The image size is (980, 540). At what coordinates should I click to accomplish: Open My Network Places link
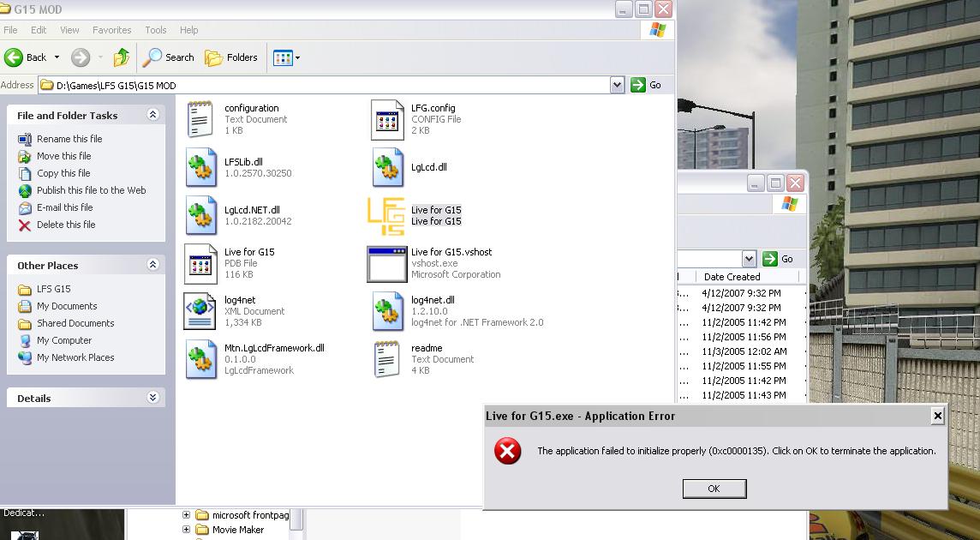tap(75, 358)
